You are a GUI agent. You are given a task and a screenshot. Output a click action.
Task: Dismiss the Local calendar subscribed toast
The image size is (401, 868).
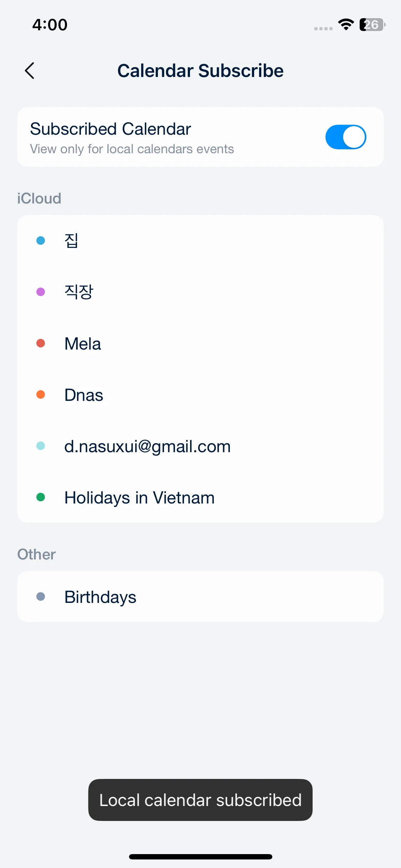point(200,800)
